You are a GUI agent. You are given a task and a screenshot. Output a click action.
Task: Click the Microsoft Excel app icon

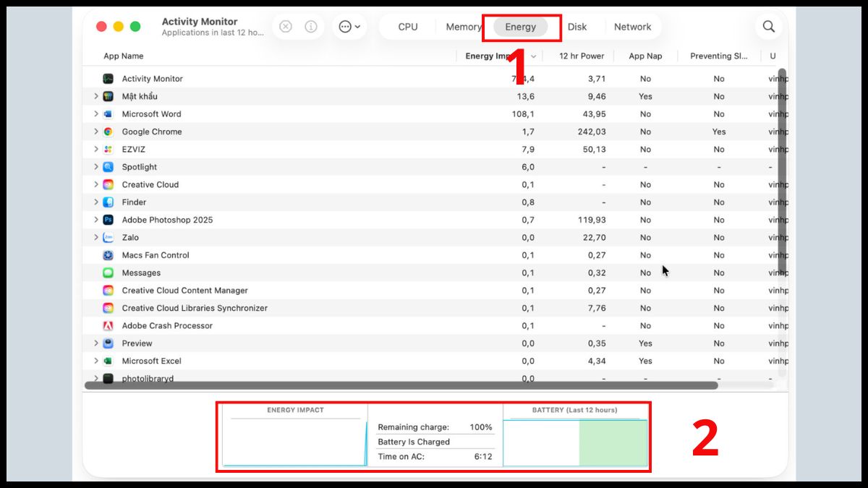click(x=108, y=361)
